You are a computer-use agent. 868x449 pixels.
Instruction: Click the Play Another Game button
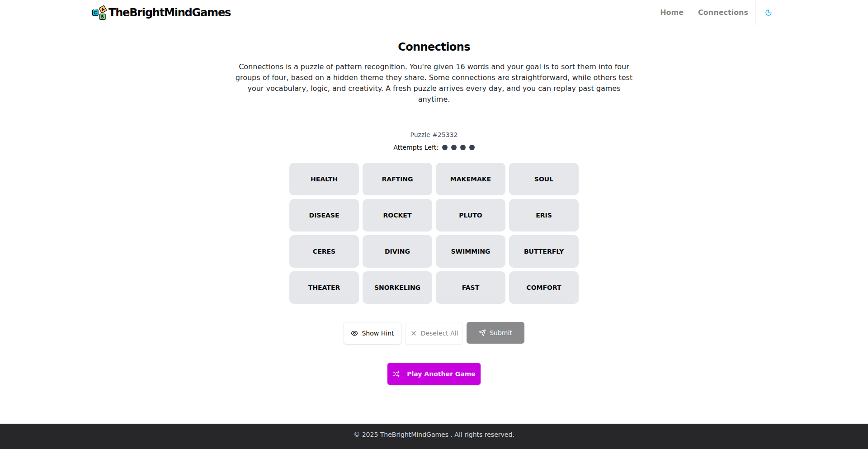coord(434,374)
